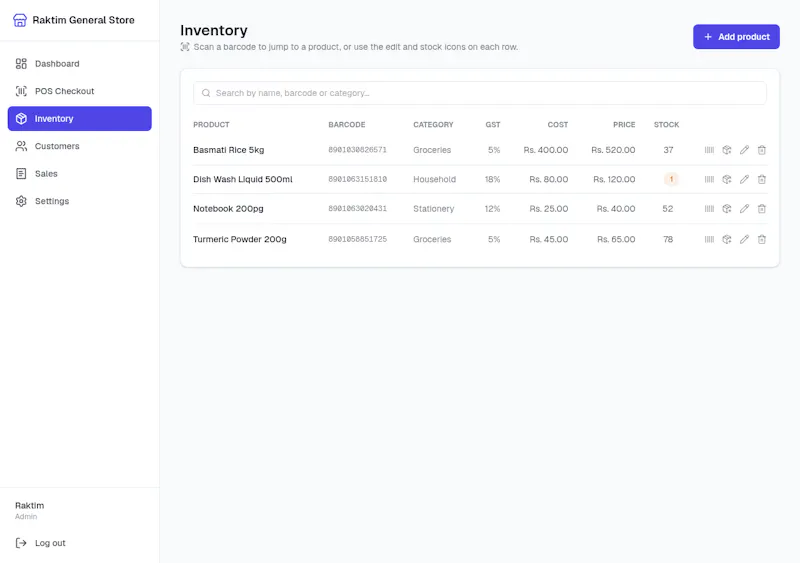This screenshot has width=800, height=563.
Task: Click the STOCK column header
Action: tap(666, 125)
